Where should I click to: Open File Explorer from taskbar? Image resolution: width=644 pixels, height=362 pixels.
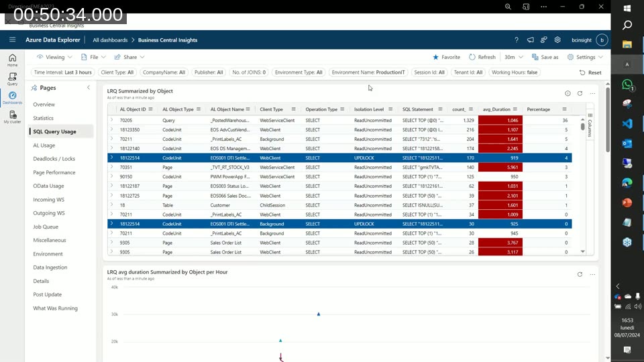627,44
